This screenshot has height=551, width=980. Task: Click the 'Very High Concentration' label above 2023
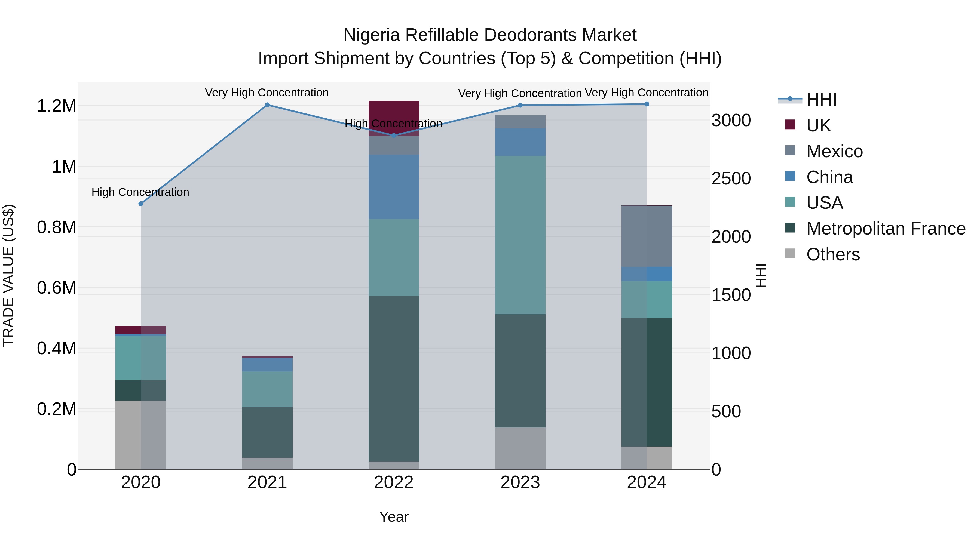click(x=520, y=93)
